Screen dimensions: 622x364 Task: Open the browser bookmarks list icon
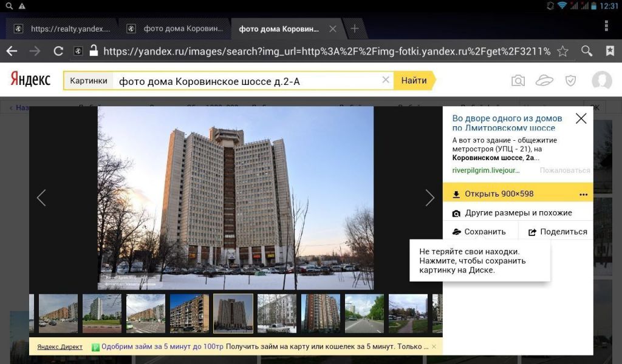coord(610,51)
